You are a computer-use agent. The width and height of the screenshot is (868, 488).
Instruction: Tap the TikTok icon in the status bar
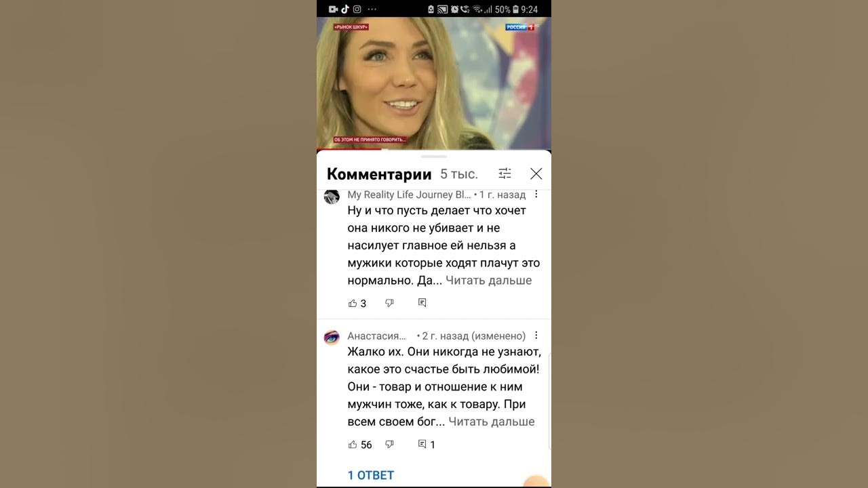[344, 9]
